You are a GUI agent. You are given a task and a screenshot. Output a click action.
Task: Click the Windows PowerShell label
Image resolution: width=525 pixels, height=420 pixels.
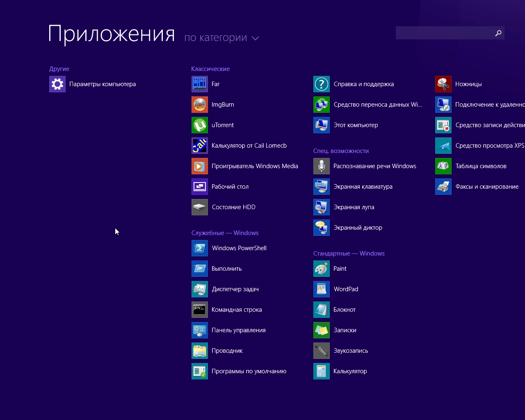[x=239, y=248]
